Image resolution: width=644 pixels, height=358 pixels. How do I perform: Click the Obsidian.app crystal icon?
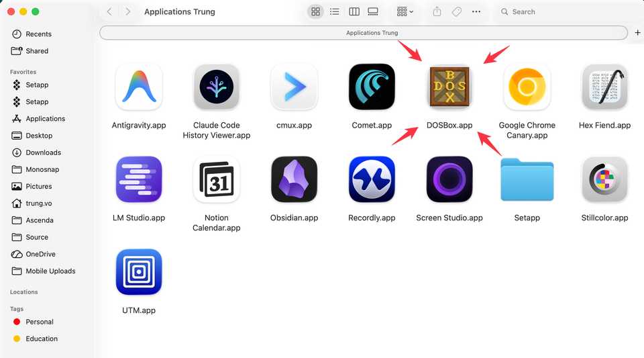294,179
